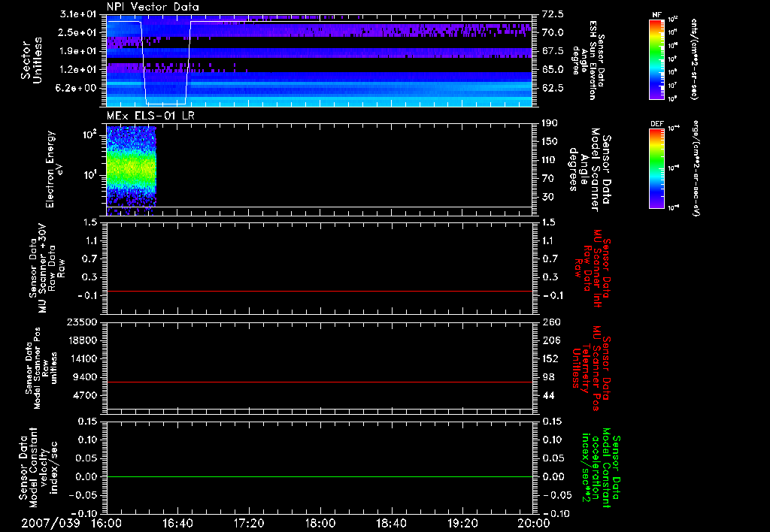Click the 1.9e+01 sector tick value
This screenshot has height=532, width=770.
click(x=78, y=51)
